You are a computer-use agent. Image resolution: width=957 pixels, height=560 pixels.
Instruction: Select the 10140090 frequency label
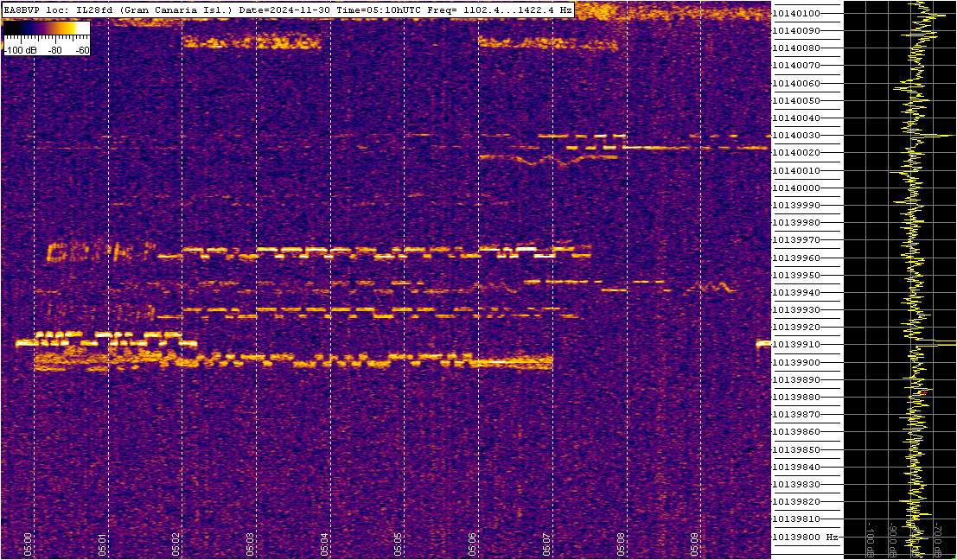[796, 30]
